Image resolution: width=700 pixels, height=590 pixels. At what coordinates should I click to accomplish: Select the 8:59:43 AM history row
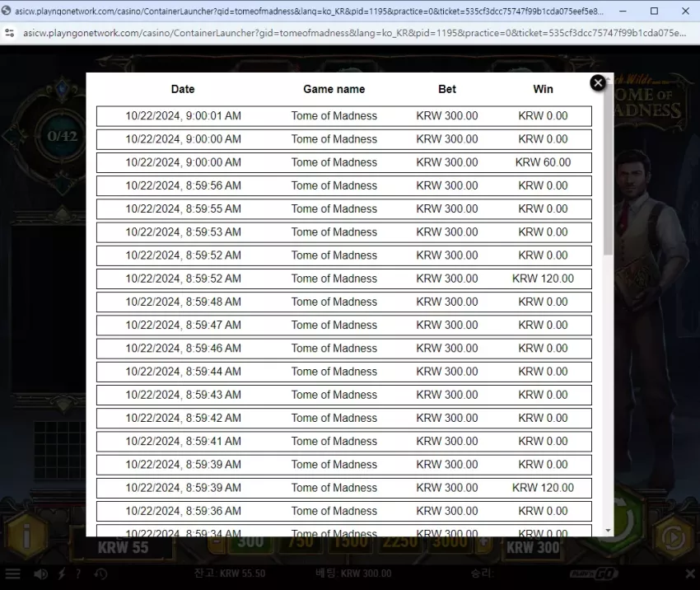click(x=343, y=395)
